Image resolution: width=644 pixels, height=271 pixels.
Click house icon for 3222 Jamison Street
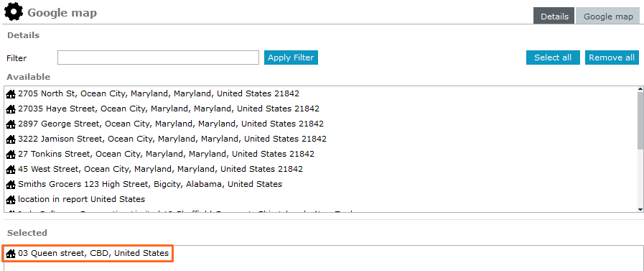[11, 139]
